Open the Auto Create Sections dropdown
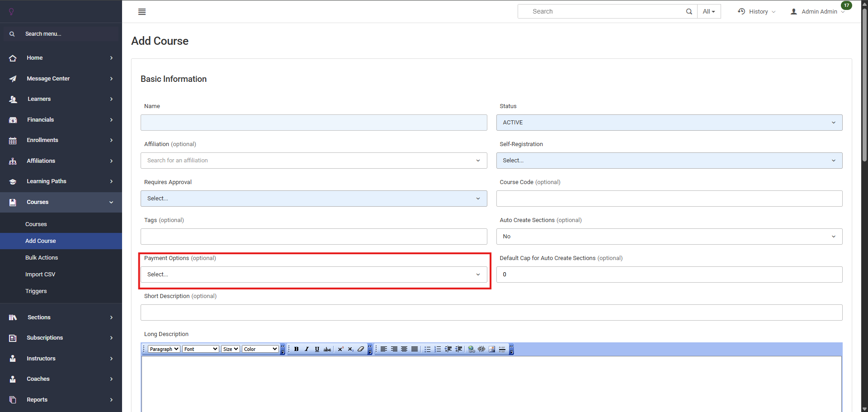 point(669,237)
